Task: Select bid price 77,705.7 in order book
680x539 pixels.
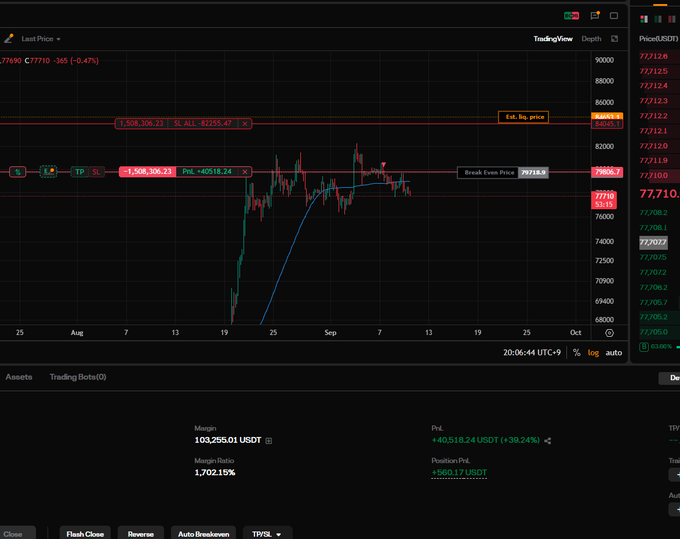Action: pyautogui.click(x=654, y=302)
